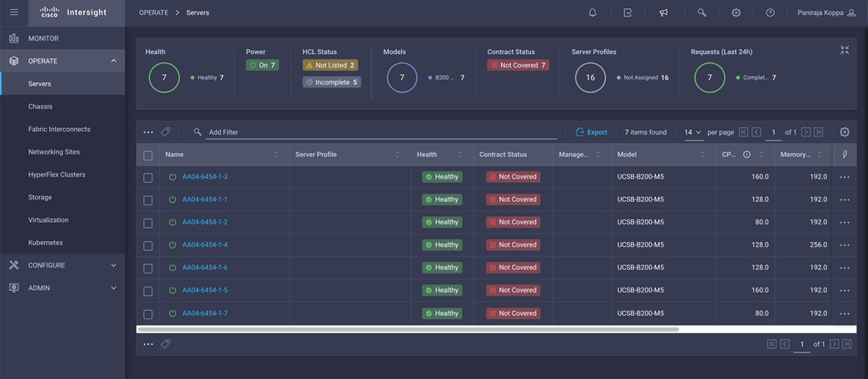Open row actions menu for AA04-6454-1-1
The height and width of the screenshot is (379, 868).
pyautogui.click(x=844, y=200)
